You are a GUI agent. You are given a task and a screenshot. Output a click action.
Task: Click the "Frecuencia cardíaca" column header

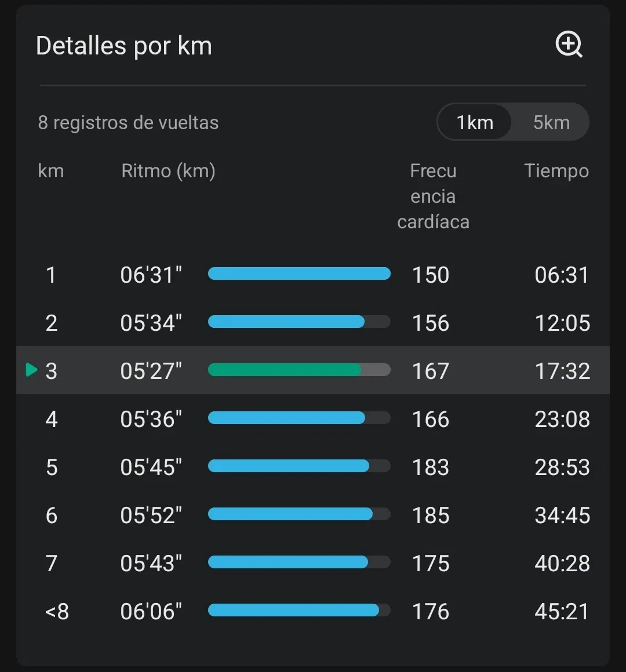tap(433, 196)
